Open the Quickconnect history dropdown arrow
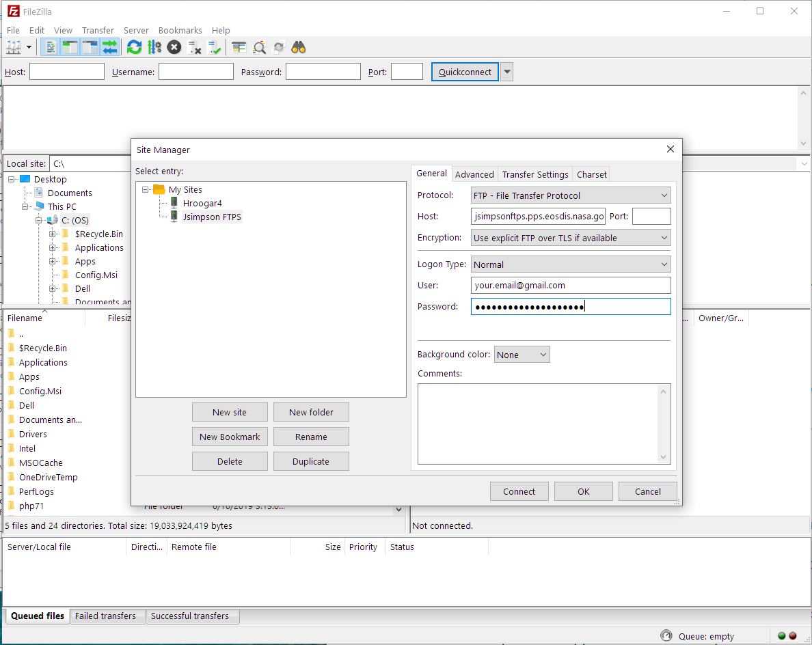 507,72
